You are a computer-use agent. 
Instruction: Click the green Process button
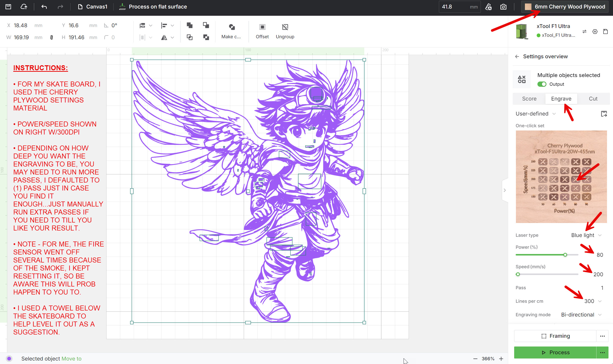click(x=555, y=352)
